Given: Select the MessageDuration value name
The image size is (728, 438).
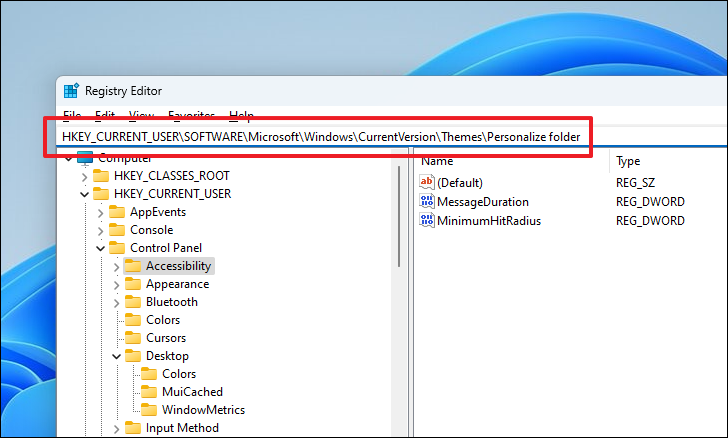Looking at the screenshot, I should coord(483,202).
